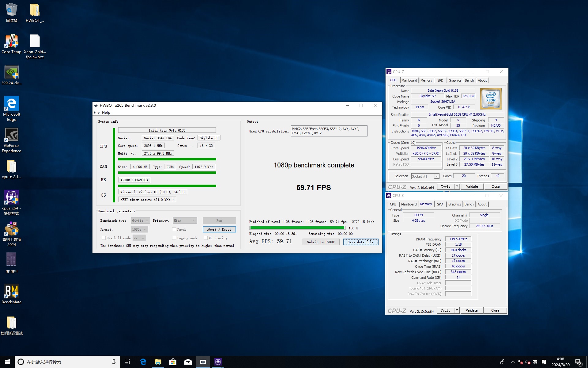The height and width of the screenshot is (368, 588).
Task: Open the 图吧工具箱 2024 desktop icon
Action: (x=11, y=234)
